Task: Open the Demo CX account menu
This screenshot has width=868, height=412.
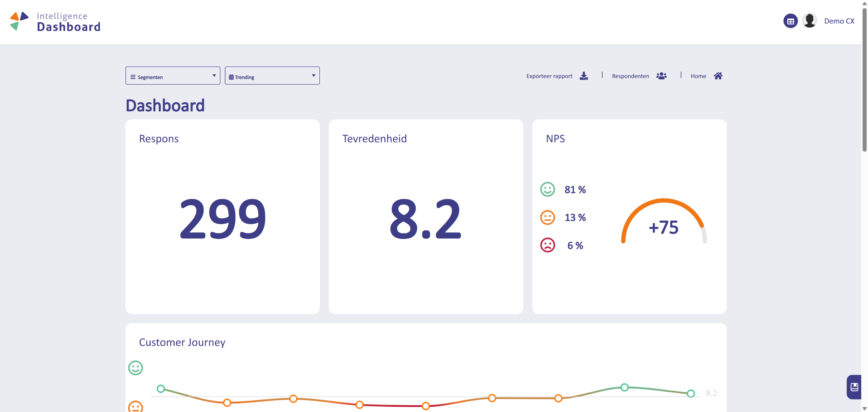Action: tap(839, 21)
